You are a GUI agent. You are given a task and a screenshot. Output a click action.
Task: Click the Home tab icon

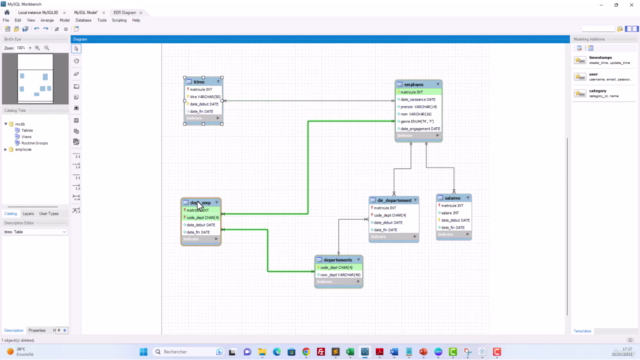(7, 13)
